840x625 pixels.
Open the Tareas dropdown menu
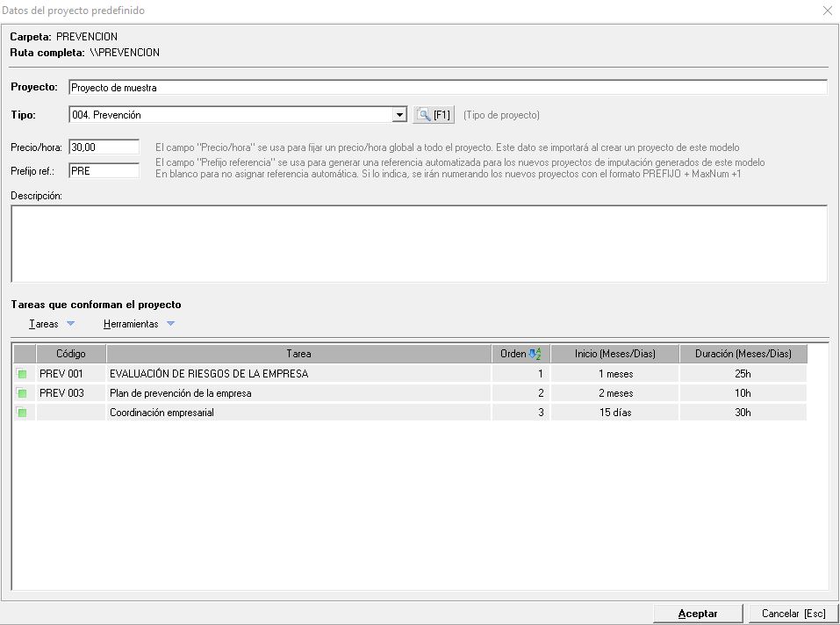tap(52, 324)
